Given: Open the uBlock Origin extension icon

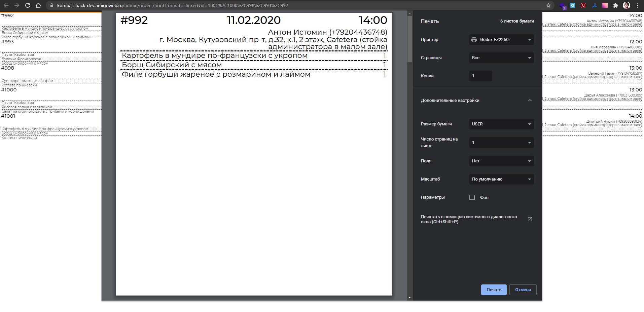Looking at the screenshot, I should (x=583, y=5).
